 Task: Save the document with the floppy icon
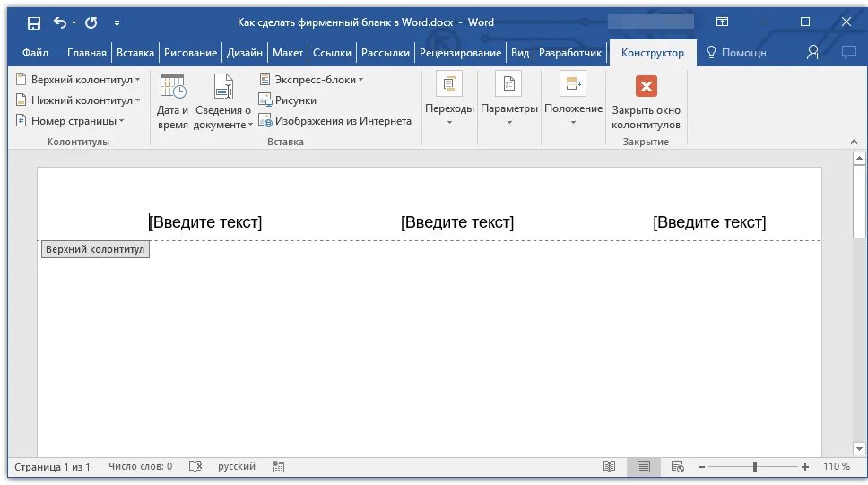point(34,22)
